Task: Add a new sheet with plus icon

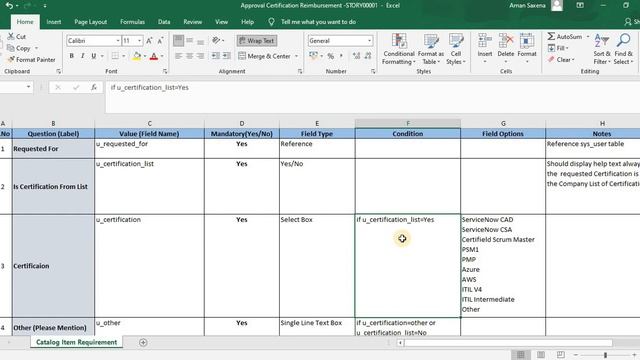Action: 143,342
